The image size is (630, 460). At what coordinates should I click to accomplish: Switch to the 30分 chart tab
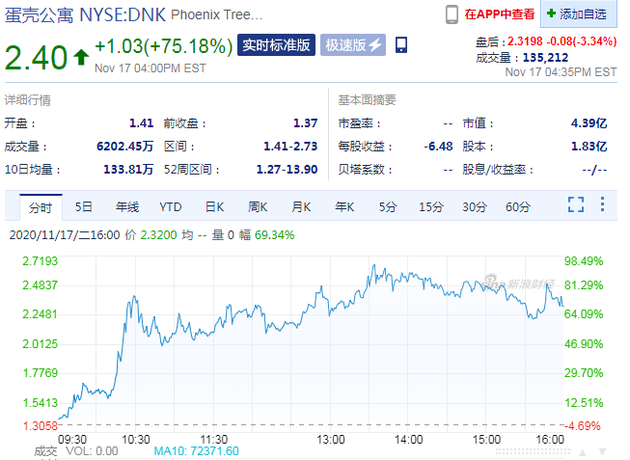coord(475,207)
